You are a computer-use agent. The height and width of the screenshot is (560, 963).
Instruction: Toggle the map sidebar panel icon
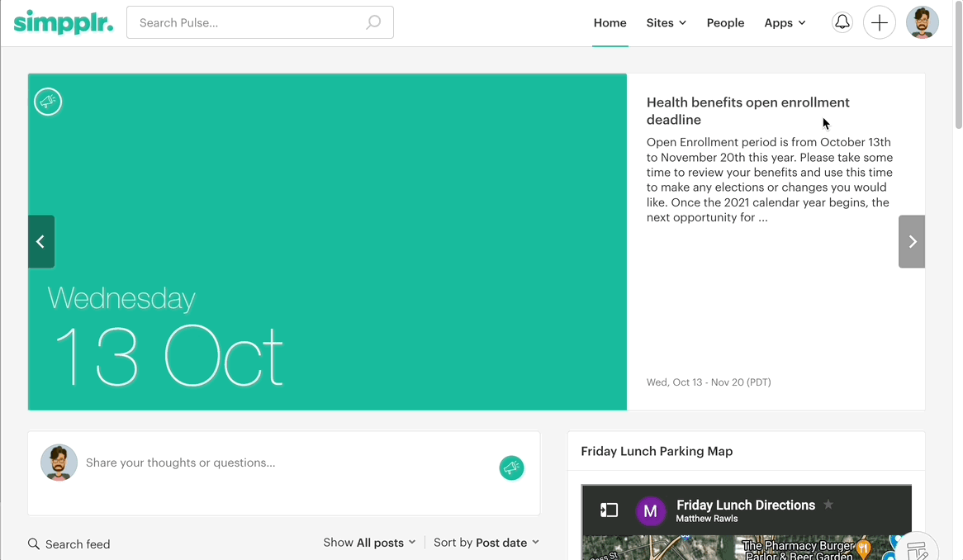[609, 510]
